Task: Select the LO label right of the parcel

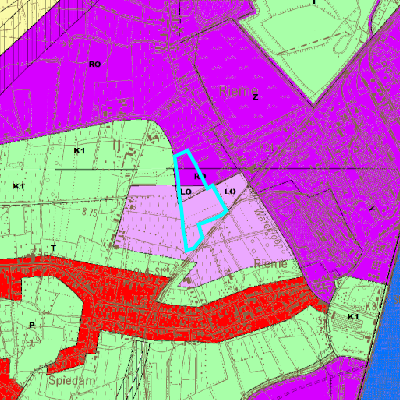Action: point(230,191)
